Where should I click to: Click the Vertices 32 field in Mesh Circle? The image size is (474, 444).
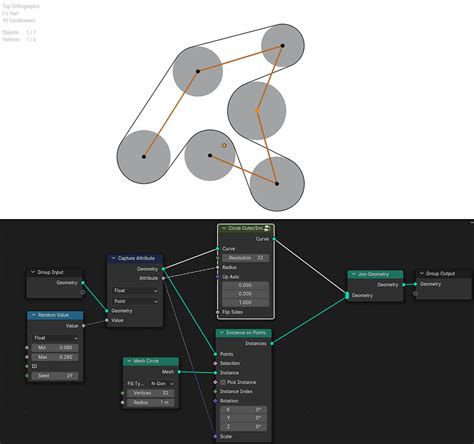pos(151,393)
